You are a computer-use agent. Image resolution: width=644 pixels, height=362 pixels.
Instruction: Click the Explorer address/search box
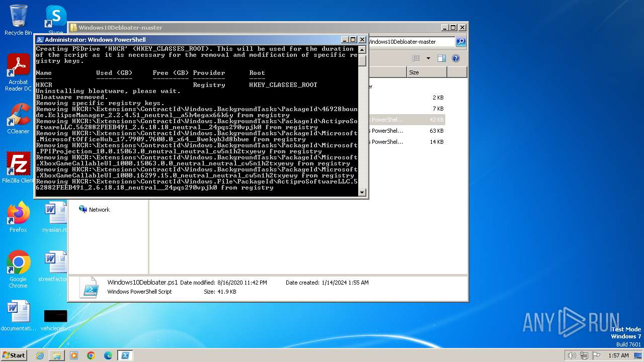(x=411, y=42)
